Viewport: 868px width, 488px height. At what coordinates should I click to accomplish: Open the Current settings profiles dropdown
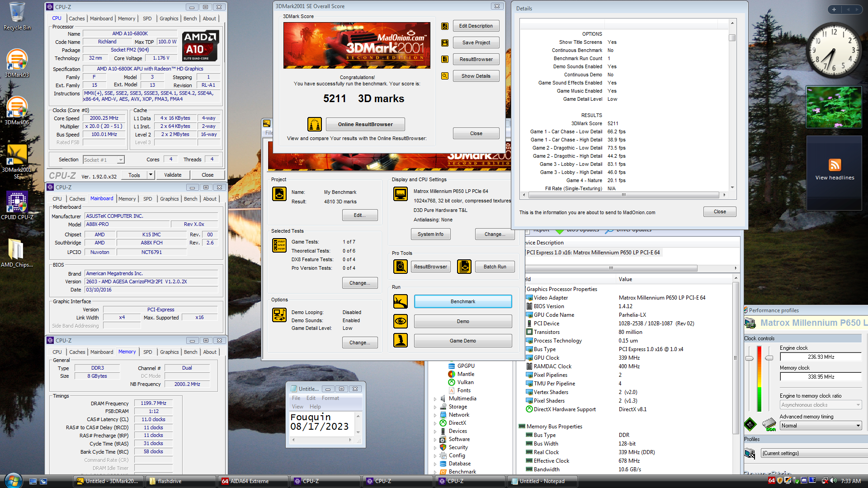(814, 453)
